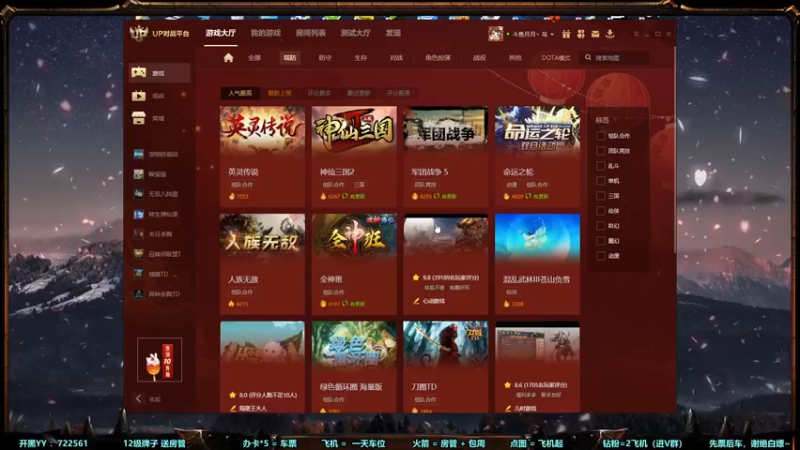The height and width of the screenshot is (450, 800).
Task: Sort by 评分最高
Action: pyautogui.click(x=398, y=93)
